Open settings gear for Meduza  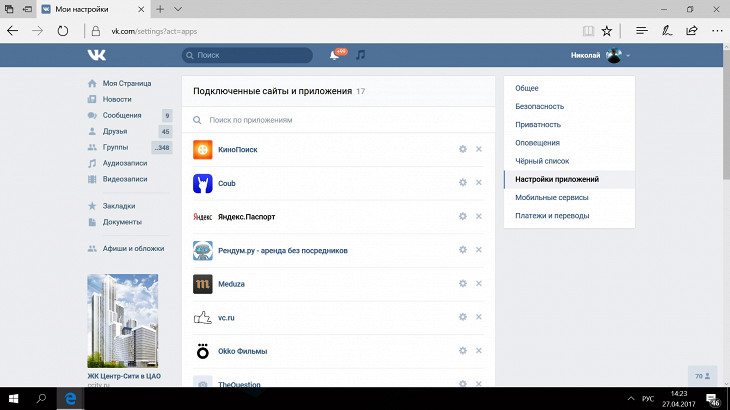coord(462,283)
